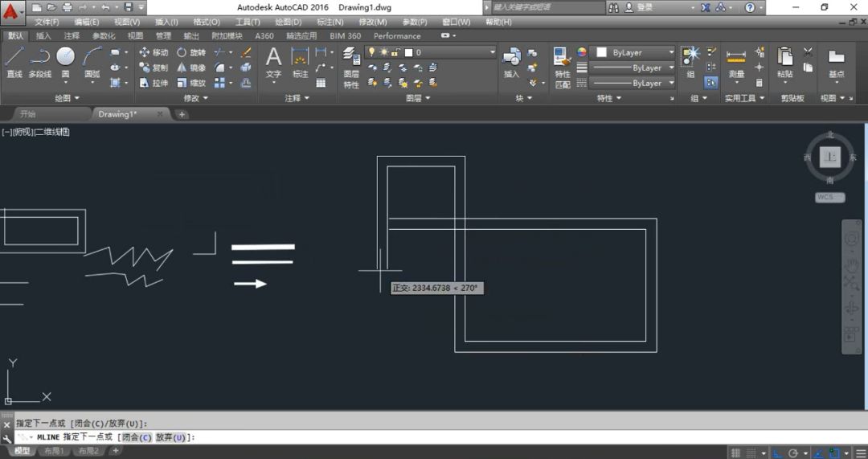868x459 pixels.
Task: Choose the 标注 (Dimension) tool
Action: (300, 62)
